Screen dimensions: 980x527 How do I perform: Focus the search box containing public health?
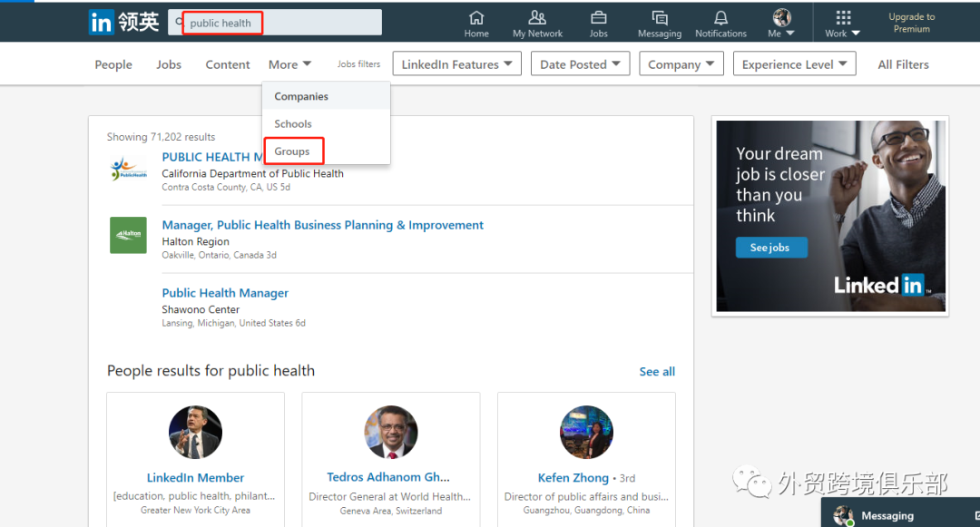(x=275, y=23)
